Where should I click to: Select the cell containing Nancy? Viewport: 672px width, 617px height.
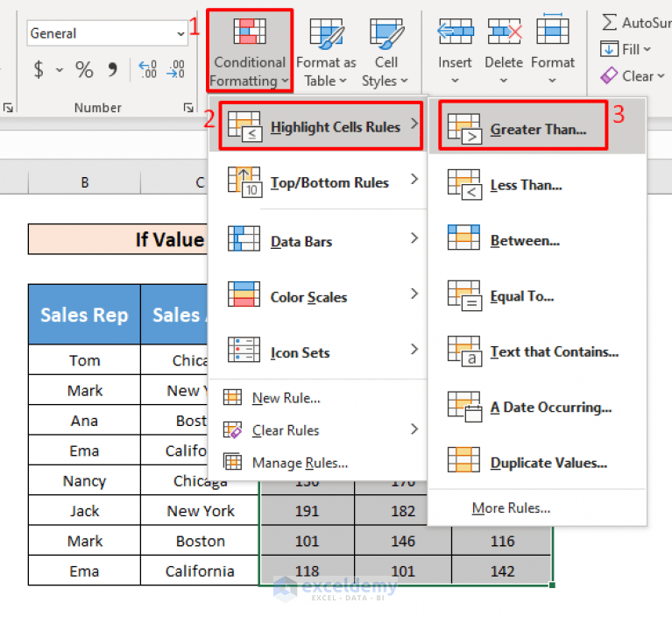point(84,480)
